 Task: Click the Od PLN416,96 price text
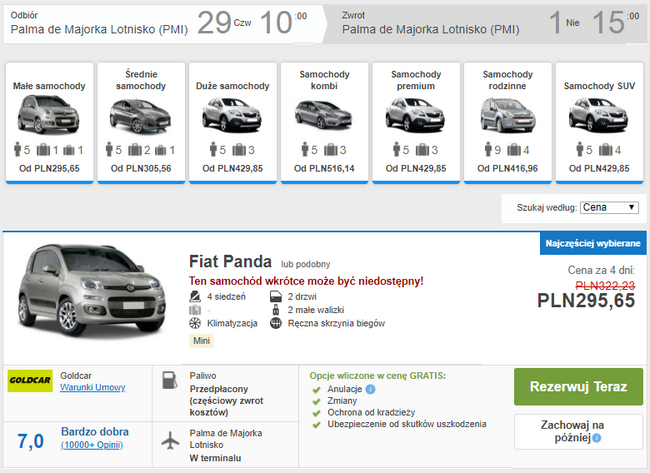pyautogui.click(x=507, y=169)
